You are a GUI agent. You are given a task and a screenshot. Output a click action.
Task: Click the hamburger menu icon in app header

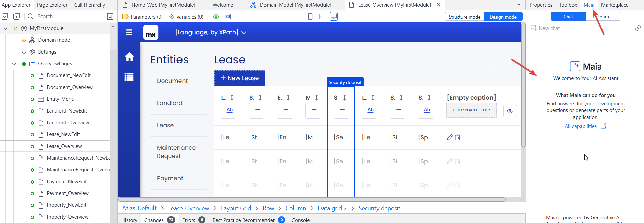[x=129, y=32]
